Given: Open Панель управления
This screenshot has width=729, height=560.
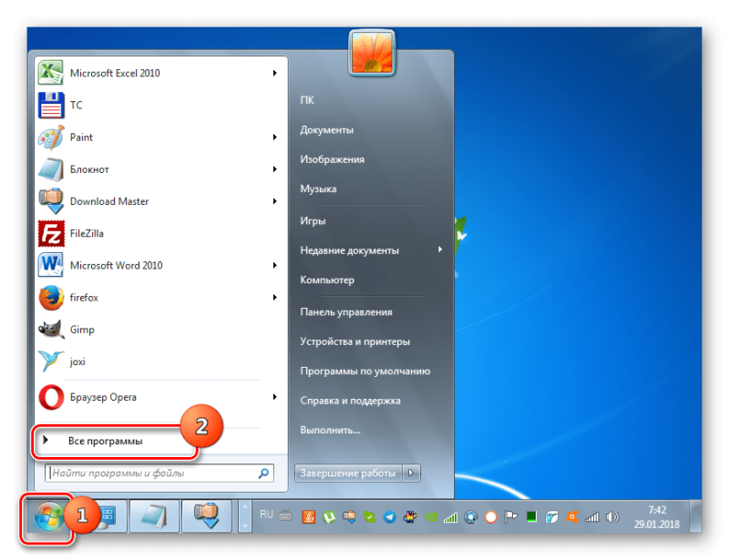Looking at the screenshot, I should pyautogui.click(x=346, y=311).
